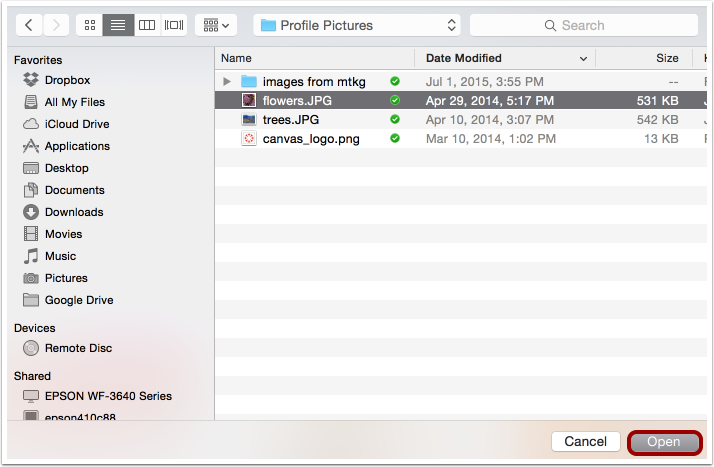714x467 pixels.
Task: Select Dropbox label in Favorites
Action: click(x=67, y=80)
